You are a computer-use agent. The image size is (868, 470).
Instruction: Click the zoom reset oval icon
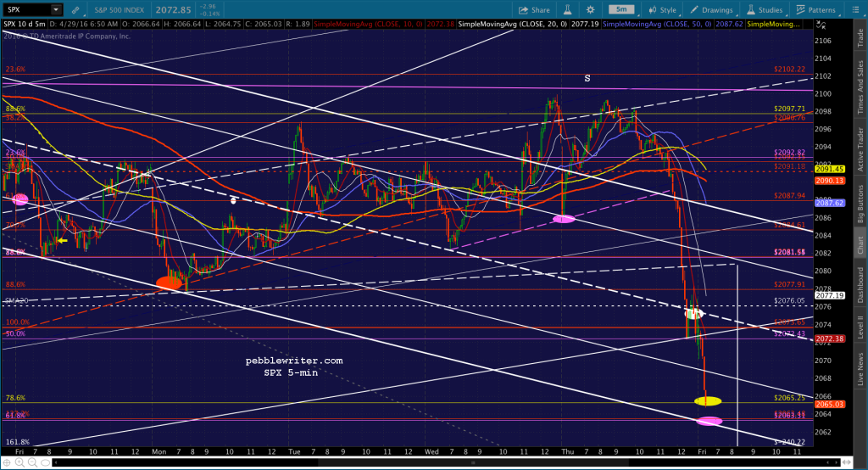pos(46,462)
